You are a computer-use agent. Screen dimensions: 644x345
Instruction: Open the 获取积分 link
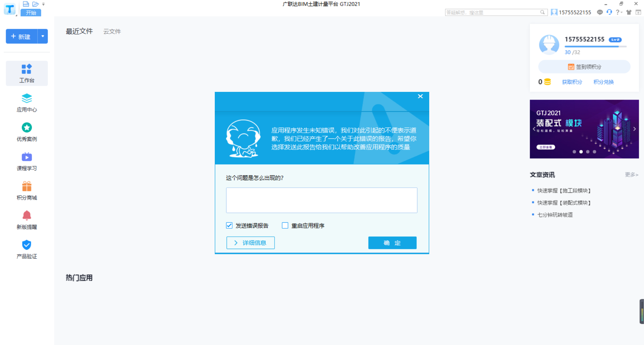click(x=572, y=82)
